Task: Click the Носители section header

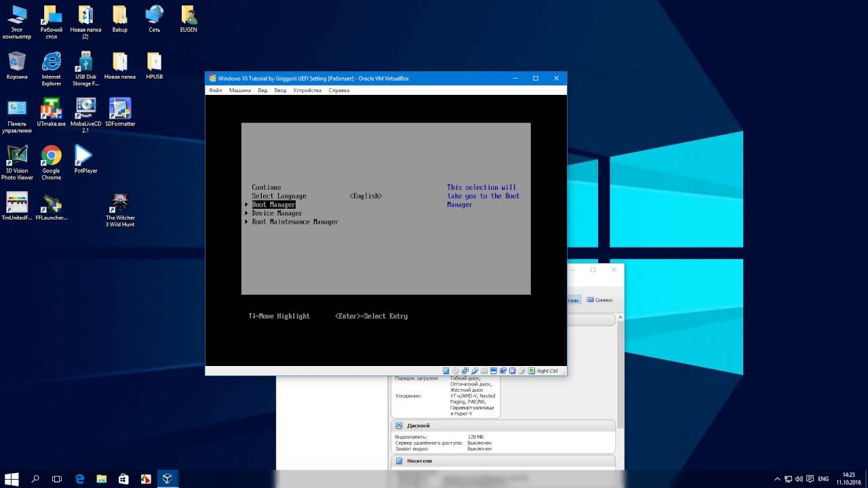Action: tap(503, 461)
